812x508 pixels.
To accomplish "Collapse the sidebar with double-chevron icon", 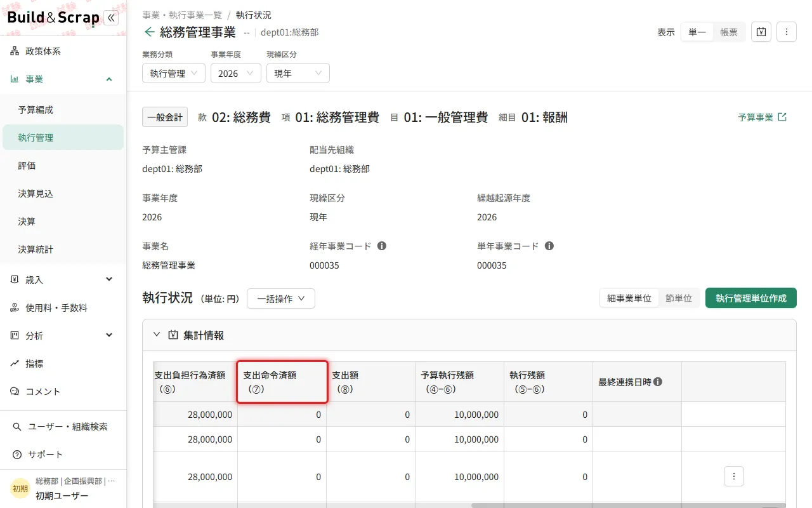I will point(111,18).
